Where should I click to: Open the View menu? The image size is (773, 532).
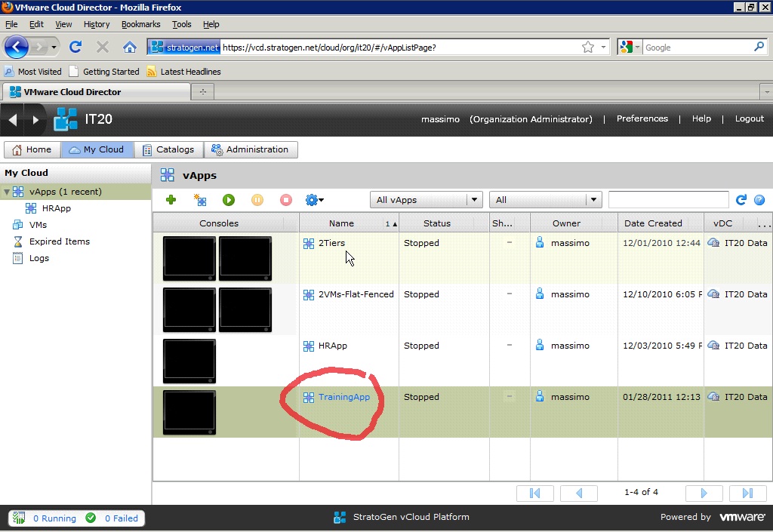(x=63, y=24)
